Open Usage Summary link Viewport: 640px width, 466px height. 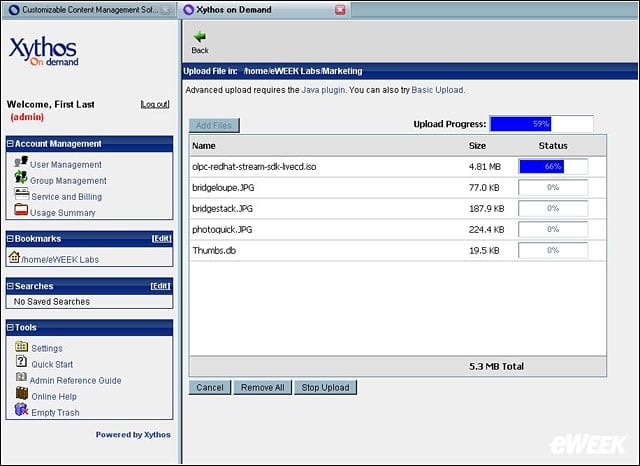(62, 213)
